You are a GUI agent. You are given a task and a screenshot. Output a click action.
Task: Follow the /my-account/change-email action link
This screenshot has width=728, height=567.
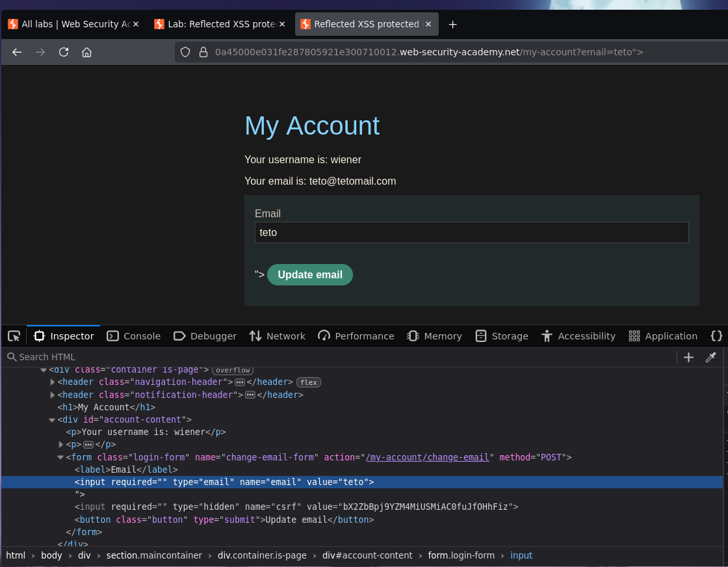point(427,457)
